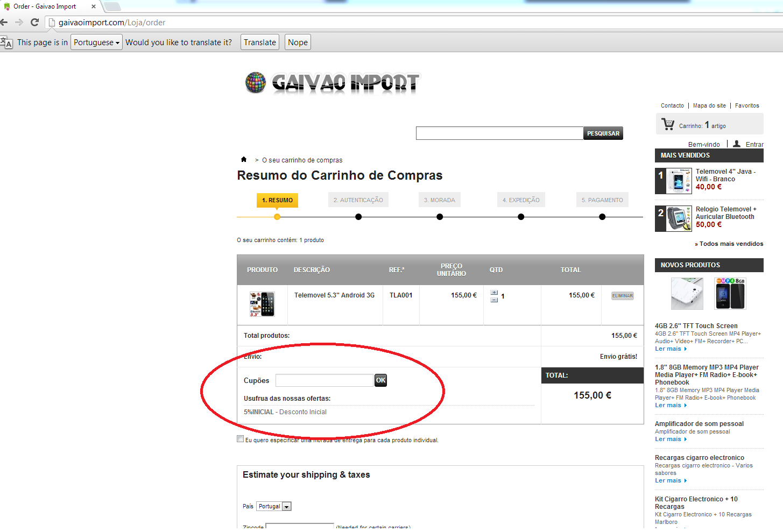Open the Favoritos link
The image size is (783, 532).
pos(747,105)
